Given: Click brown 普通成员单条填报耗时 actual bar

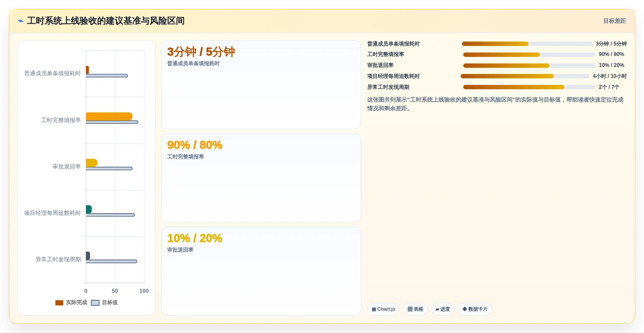Looking at the screenshot, I should click(x=87, y=70).
